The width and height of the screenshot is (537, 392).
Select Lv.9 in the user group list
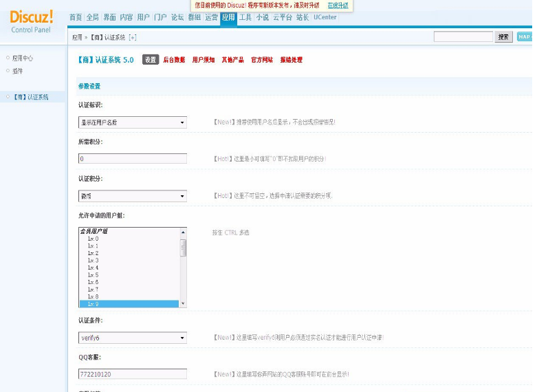[x=93, y=303]
